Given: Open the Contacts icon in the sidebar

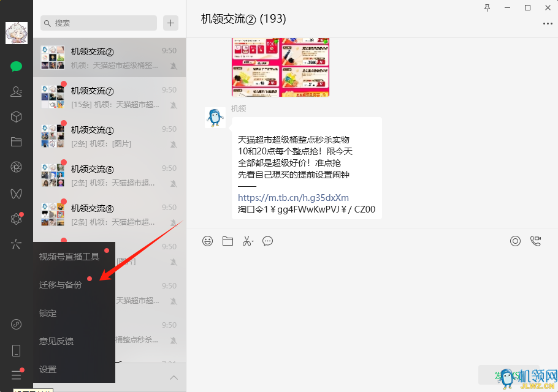Looking at the screenshot, I should coord(17,92).
